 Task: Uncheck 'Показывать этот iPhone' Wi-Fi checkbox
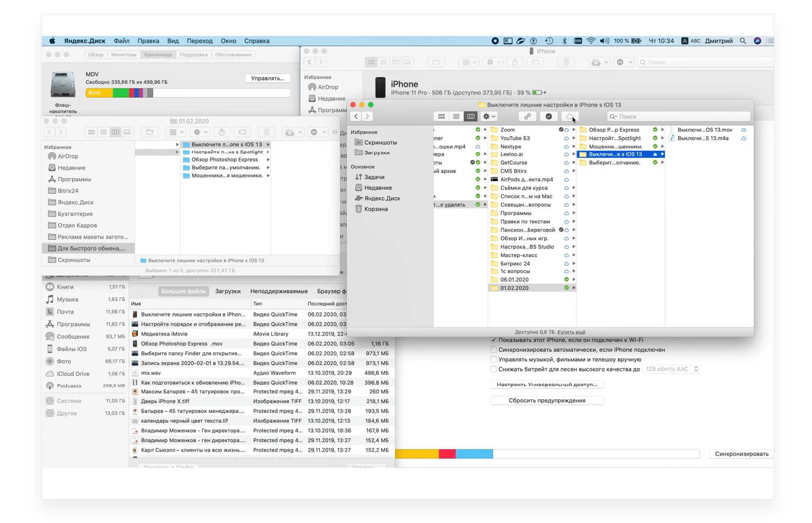tap(494, 340)
